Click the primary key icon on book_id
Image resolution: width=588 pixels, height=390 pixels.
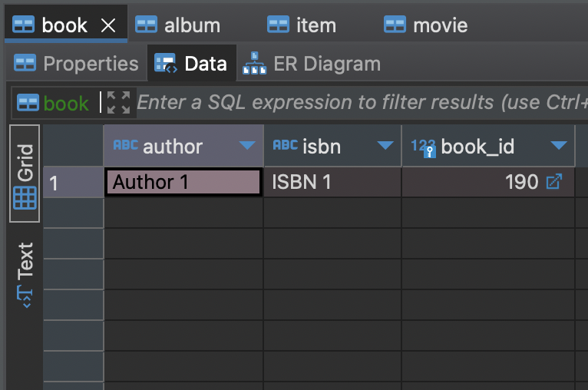[429, 151]
